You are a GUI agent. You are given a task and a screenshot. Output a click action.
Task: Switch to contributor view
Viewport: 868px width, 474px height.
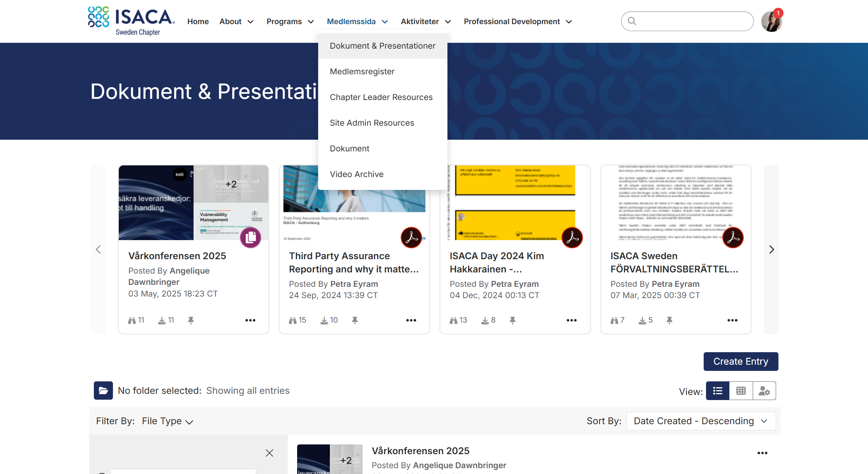764,391
